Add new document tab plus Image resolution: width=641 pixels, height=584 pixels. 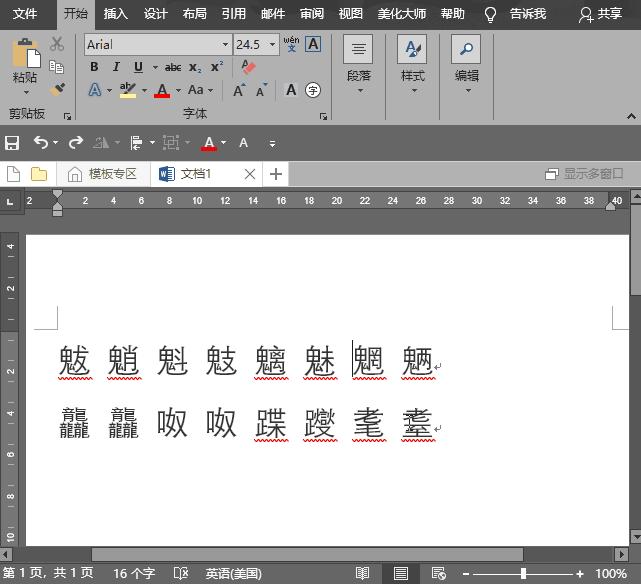(x=276, y=174)
